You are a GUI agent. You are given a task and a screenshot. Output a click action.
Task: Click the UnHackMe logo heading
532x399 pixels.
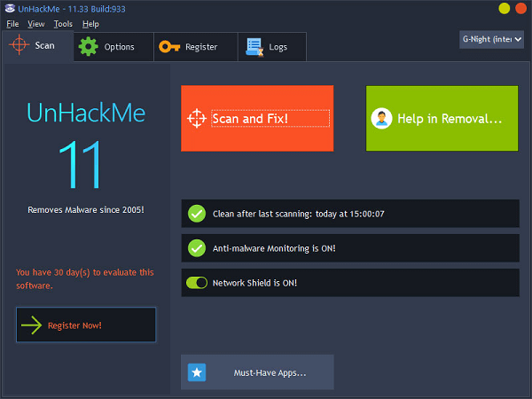point(86,113)
